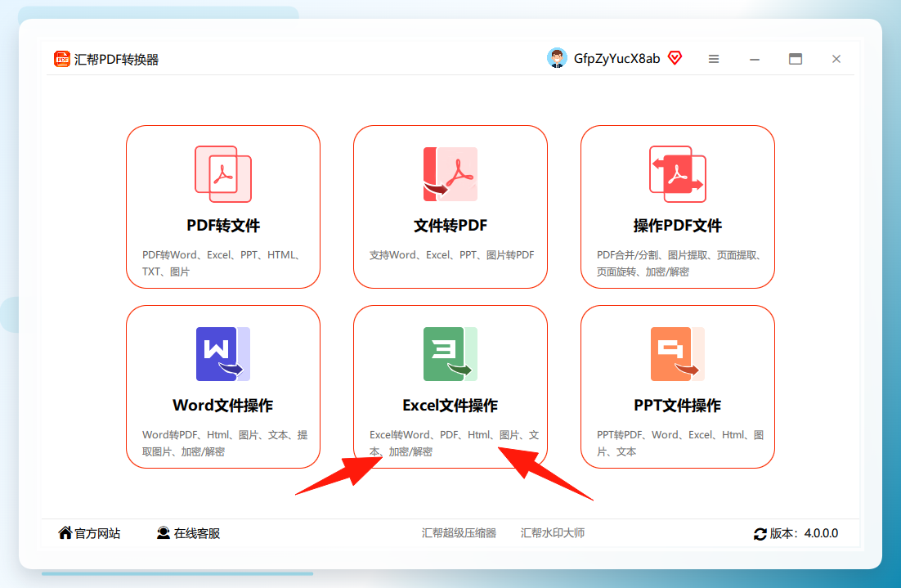Click description text 'PDF转Word、Excel、PPT、HTML'

click(218, 254)
